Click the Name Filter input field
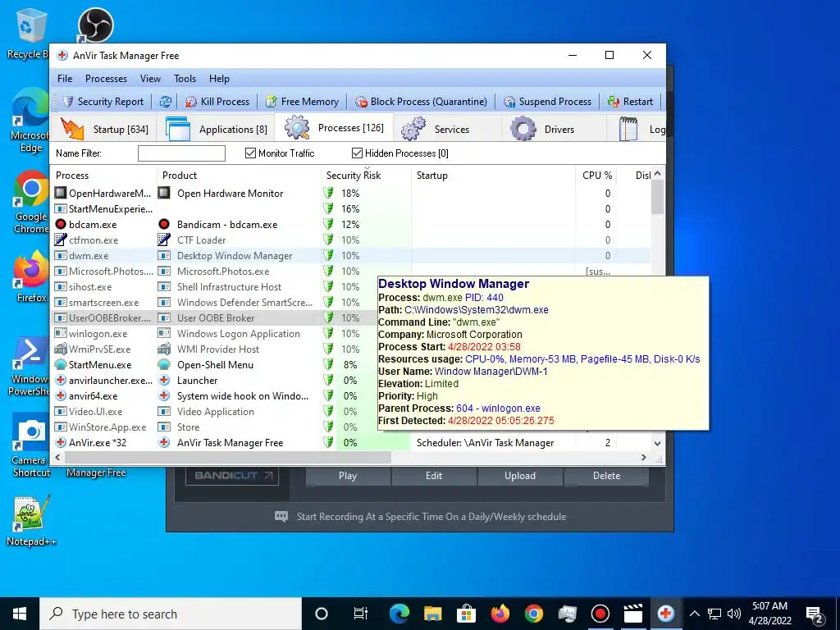This screenshot has height=630, width=840. pyautogui.click(x=181, y=153)
